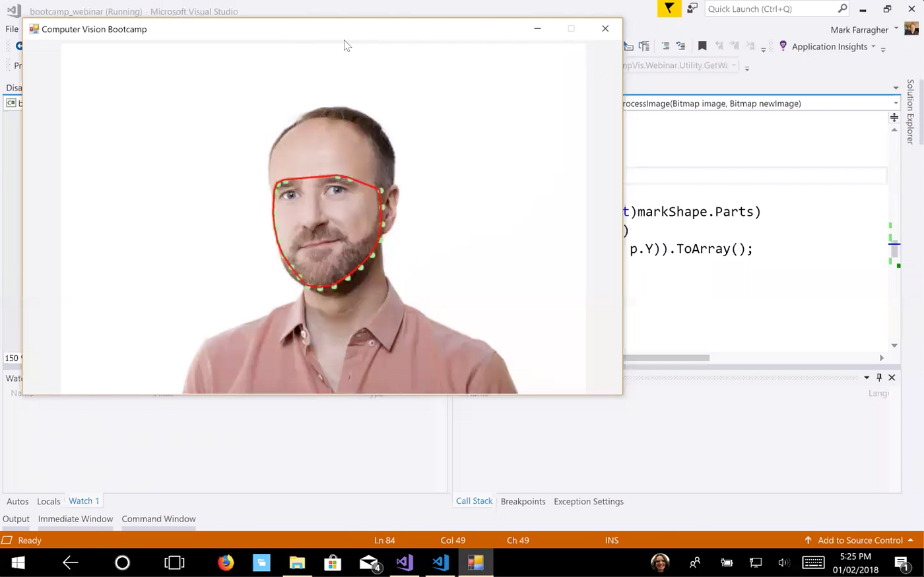Launch Google Chrome from the taskbar

pyautogui.click(x=226, y=563)
